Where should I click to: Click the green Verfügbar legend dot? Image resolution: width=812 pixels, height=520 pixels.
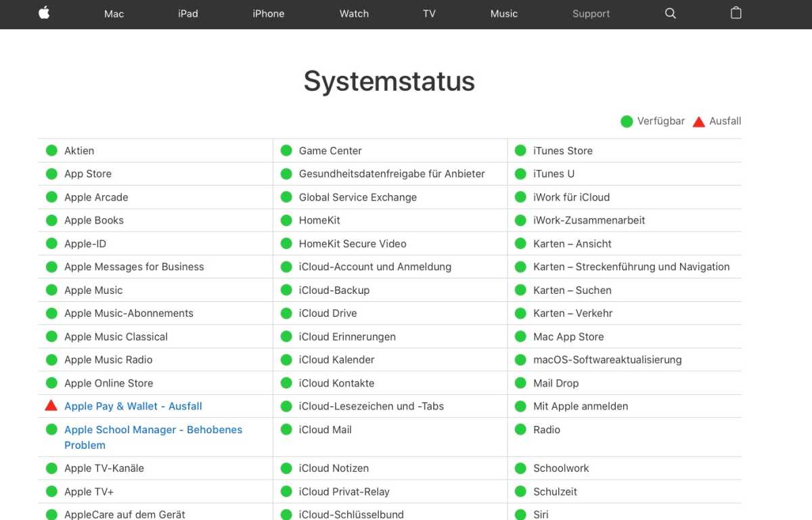627,122
